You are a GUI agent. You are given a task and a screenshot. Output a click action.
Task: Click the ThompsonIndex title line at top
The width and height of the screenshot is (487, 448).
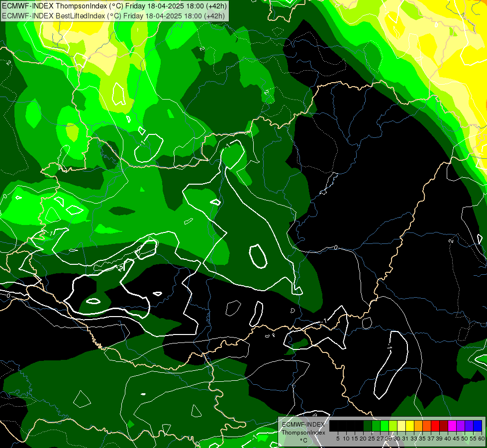[114, 6]
